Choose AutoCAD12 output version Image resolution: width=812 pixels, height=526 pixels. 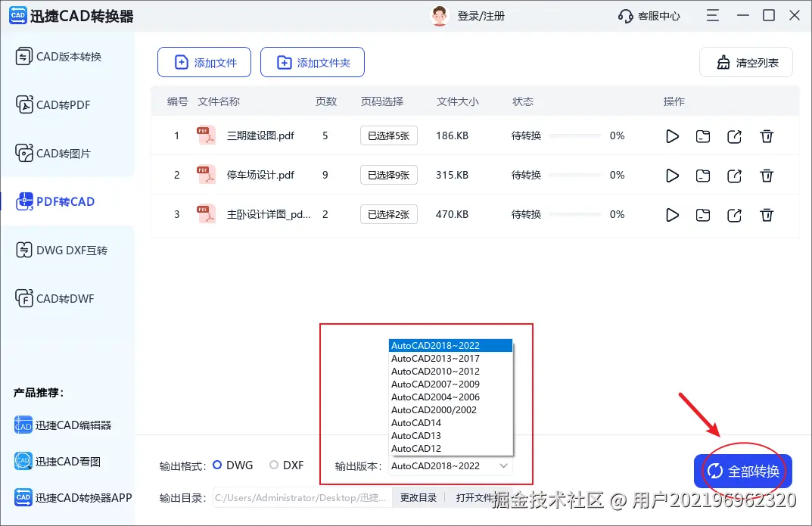click(450, 449)
